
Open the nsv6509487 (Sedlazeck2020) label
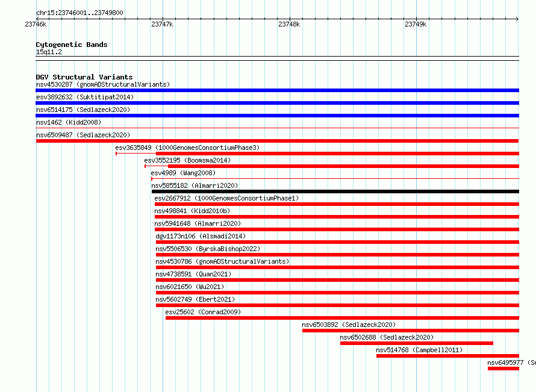click(83, 135)
